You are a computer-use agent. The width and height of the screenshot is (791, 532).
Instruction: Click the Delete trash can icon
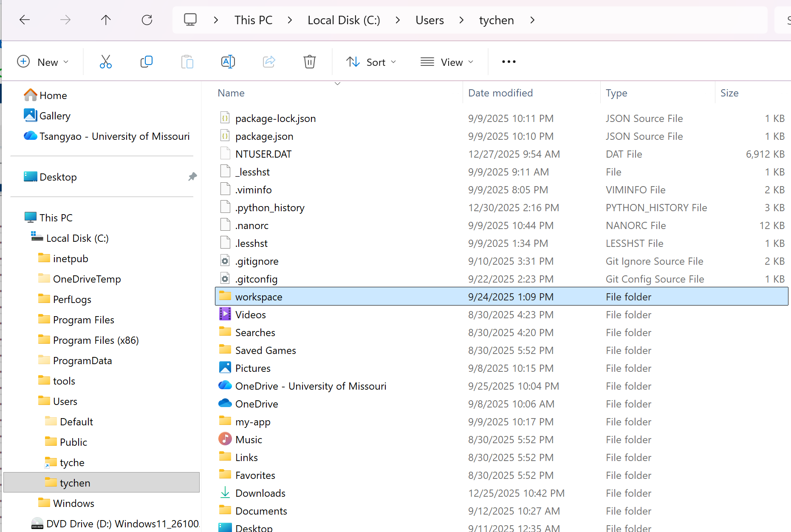(309, 62)
